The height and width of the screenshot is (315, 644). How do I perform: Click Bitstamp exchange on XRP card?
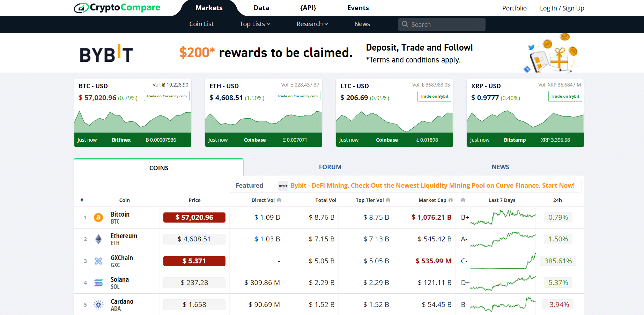515,140
